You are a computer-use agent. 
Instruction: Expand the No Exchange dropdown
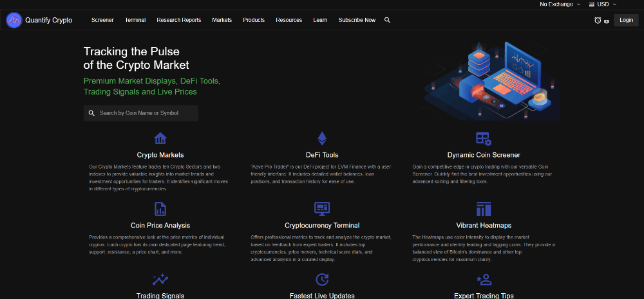[560, 4]
